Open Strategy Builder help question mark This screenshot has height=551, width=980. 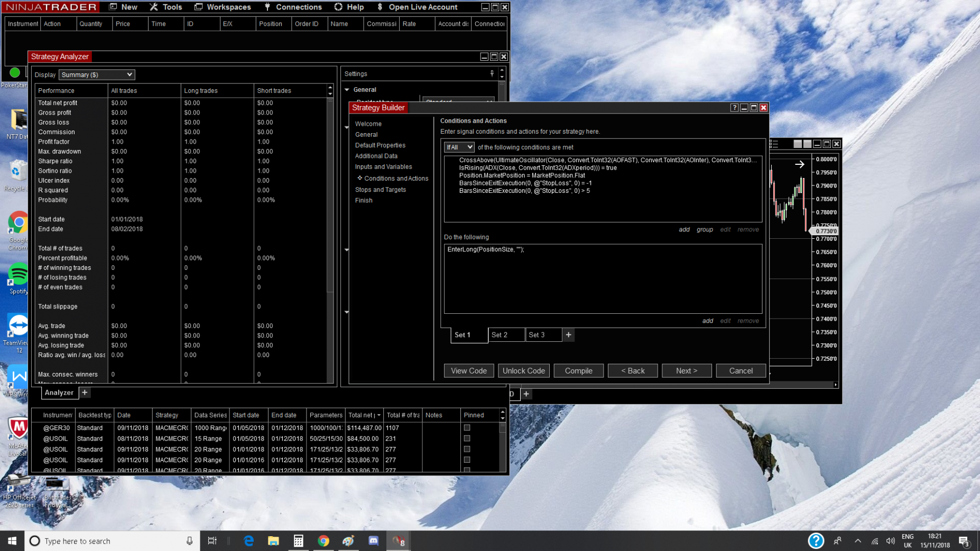point(734,108)
